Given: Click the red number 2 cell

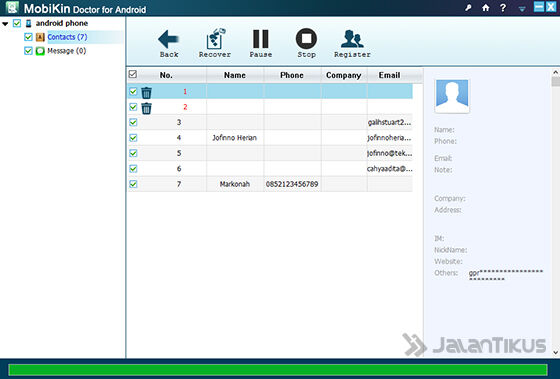Looking at the screenshot, I should click(x=185, y=107).
